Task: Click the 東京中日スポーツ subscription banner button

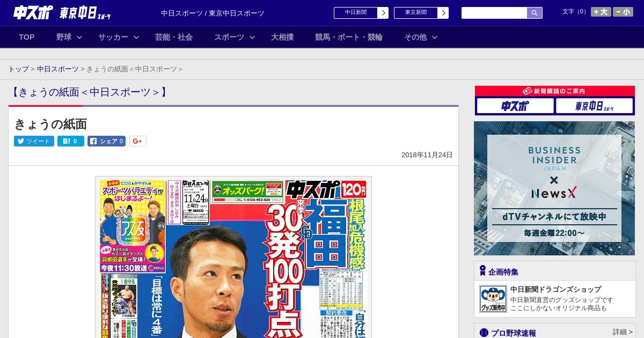Action: (594, 106)
